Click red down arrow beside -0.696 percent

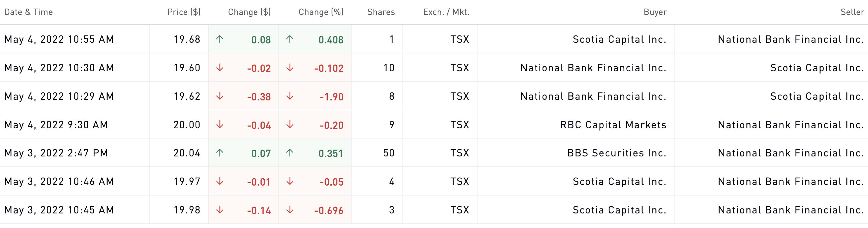(290, 210)
